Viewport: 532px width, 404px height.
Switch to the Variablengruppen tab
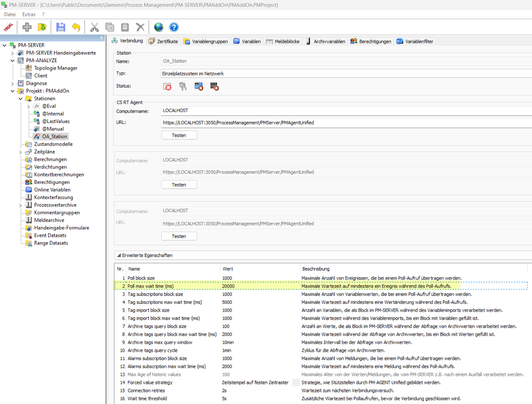pyautogui.click(x=206, y=41)
